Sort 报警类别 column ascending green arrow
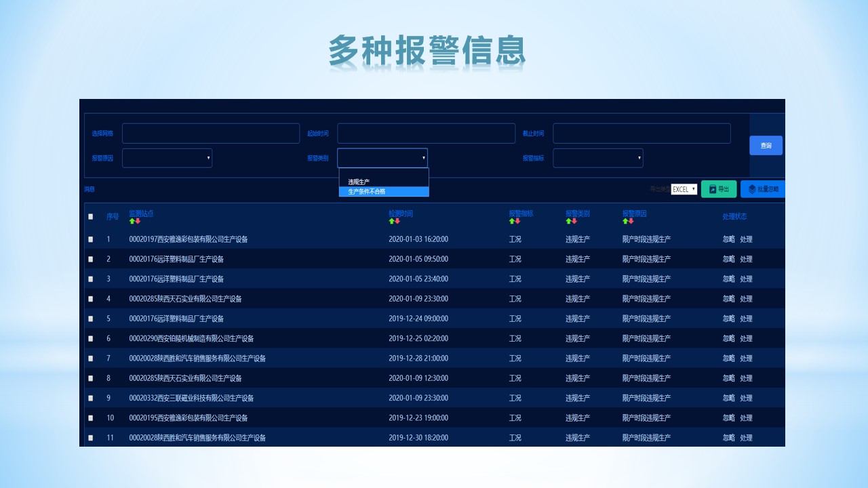 (x=568, y=221)
